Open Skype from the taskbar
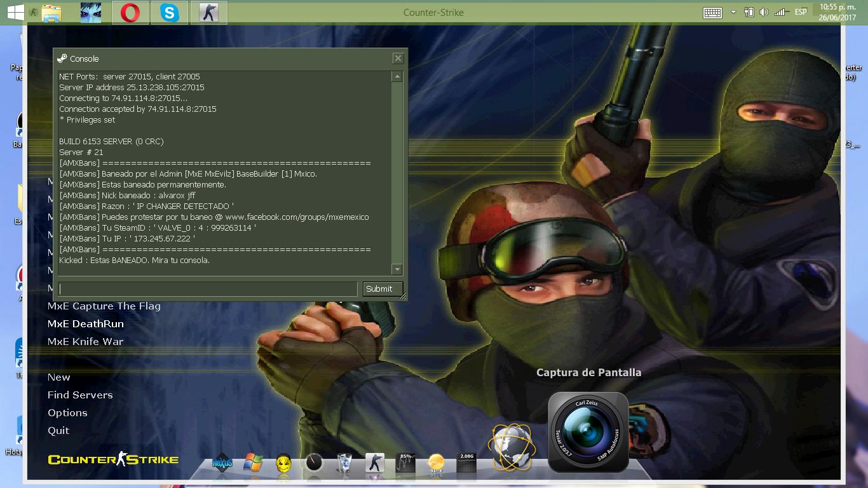The image size is (868, 488). point(170,13)
